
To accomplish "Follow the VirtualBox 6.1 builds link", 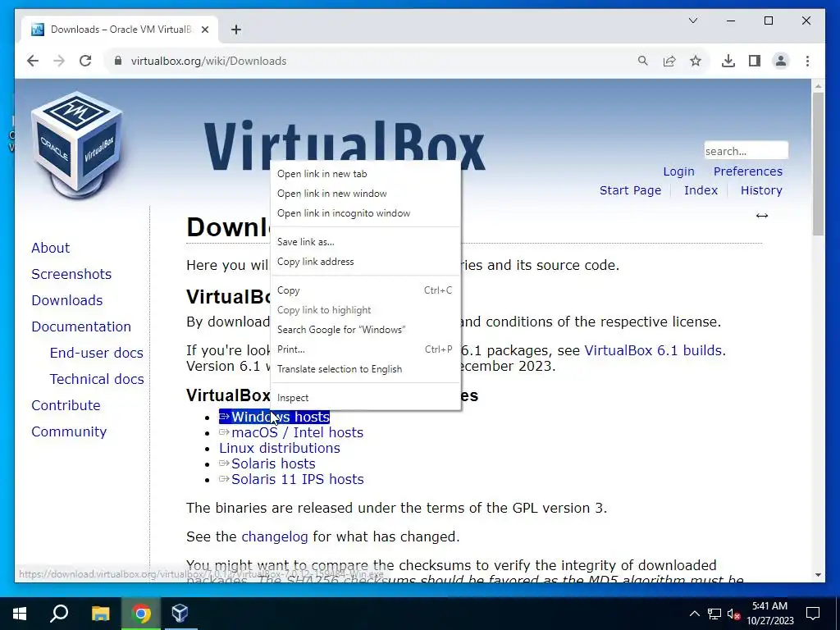I will (x=653, y=350).
